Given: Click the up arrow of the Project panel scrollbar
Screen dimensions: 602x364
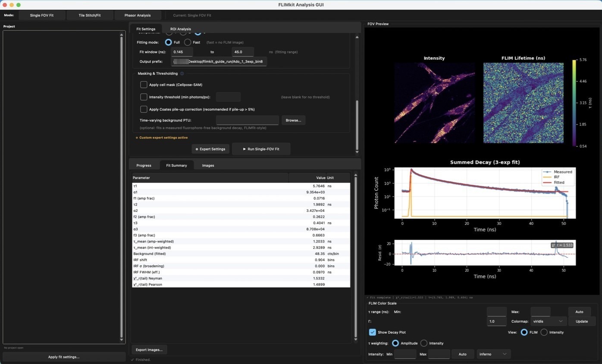Looking at the screenshot, I should pos(122,34).
